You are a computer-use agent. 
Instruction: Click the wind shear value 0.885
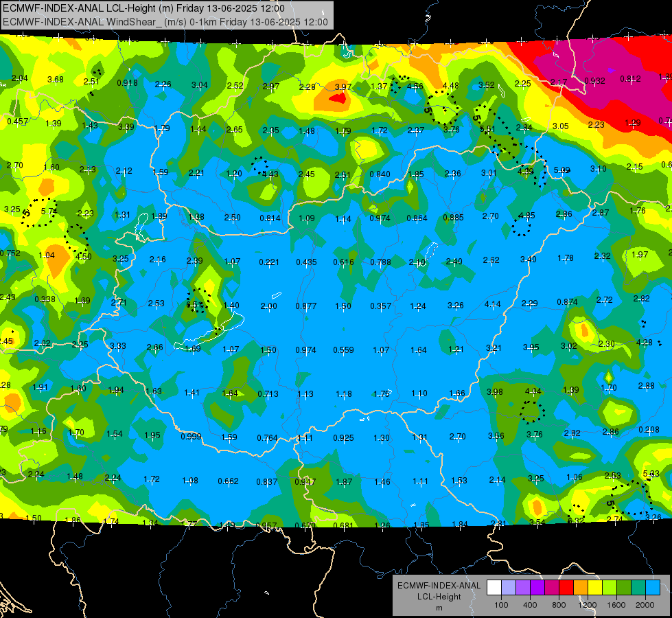pyautogui.click(x=454, y=218)
